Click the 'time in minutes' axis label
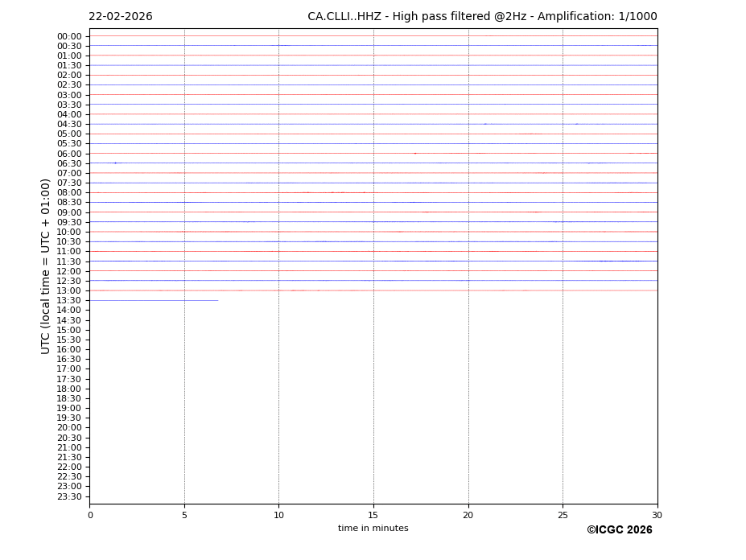This screenshot has width=746, height=560. [x=373, y=529]
